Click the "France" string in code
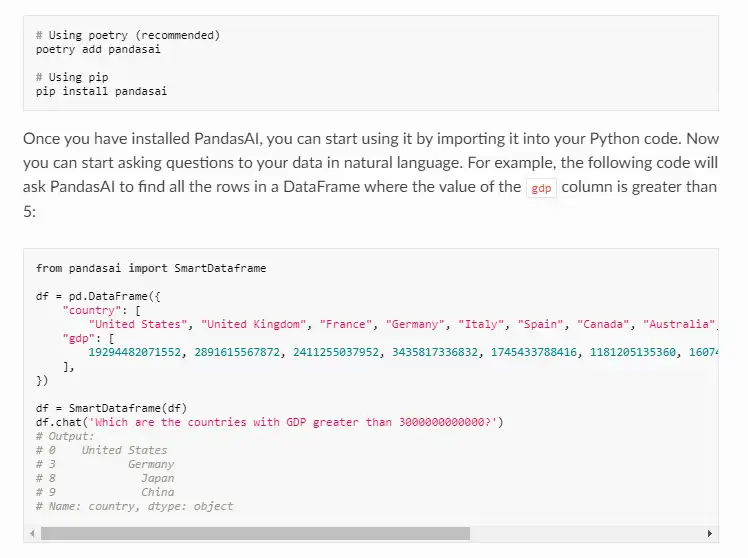Screen dimensions: 748x558 346,324
